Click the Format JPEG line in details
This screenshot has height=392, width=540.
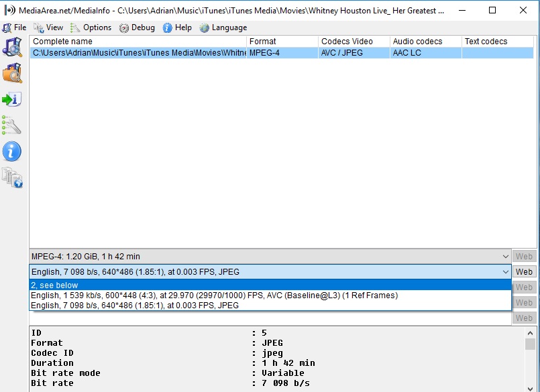tap(157, 343)
